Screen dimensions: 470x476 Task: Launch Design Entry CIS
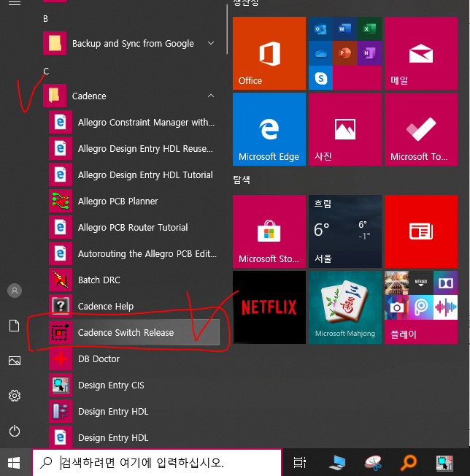coord(134,385)
